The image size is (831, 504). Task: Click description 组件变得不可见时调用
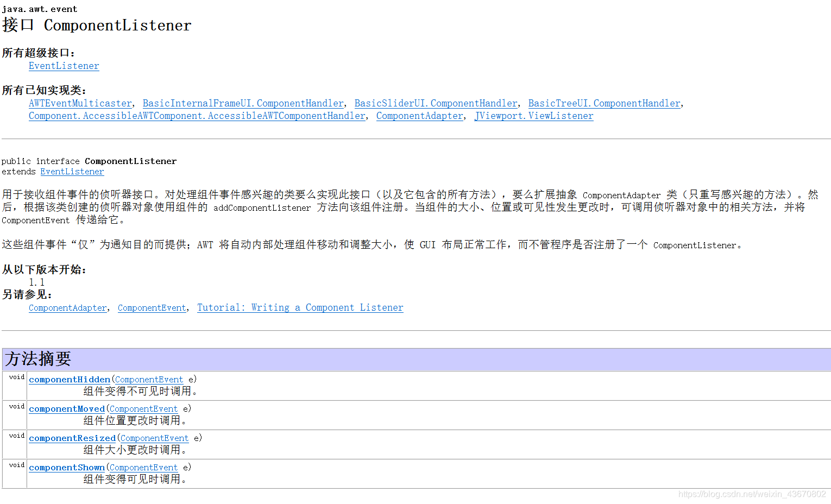click(140, 391)
